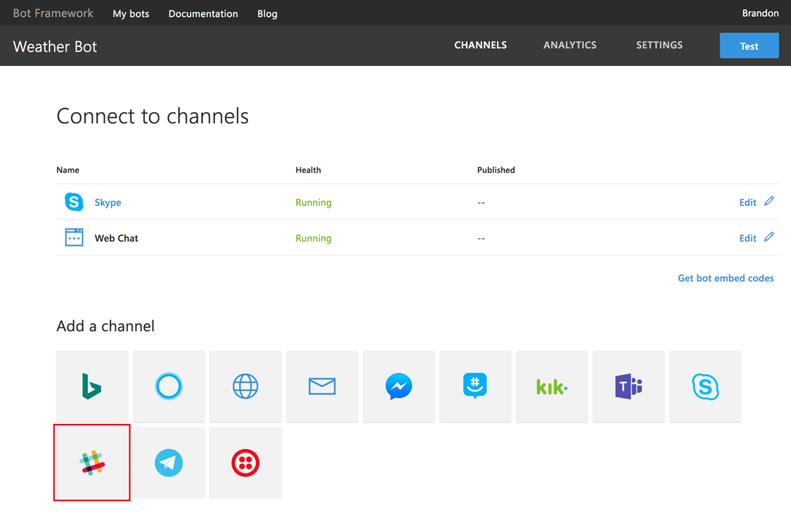Click the Web Chat name text
This screenshot has width=791, height=532.
[117, 238]
